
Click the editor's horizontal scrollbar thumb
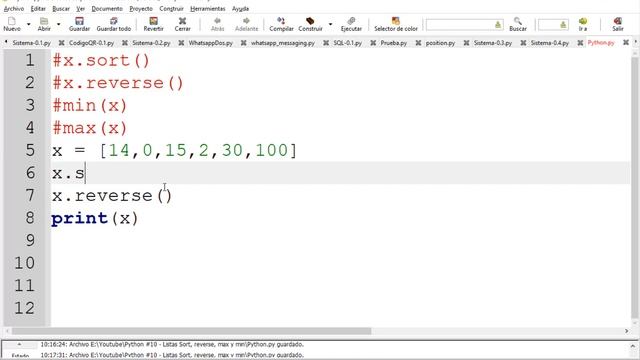(x=191, y=331)
